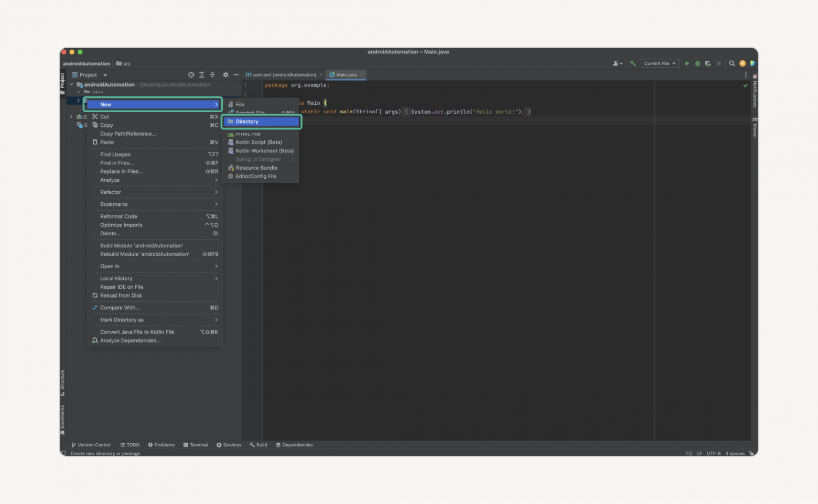Open the New submenu entry

[153, 104]
